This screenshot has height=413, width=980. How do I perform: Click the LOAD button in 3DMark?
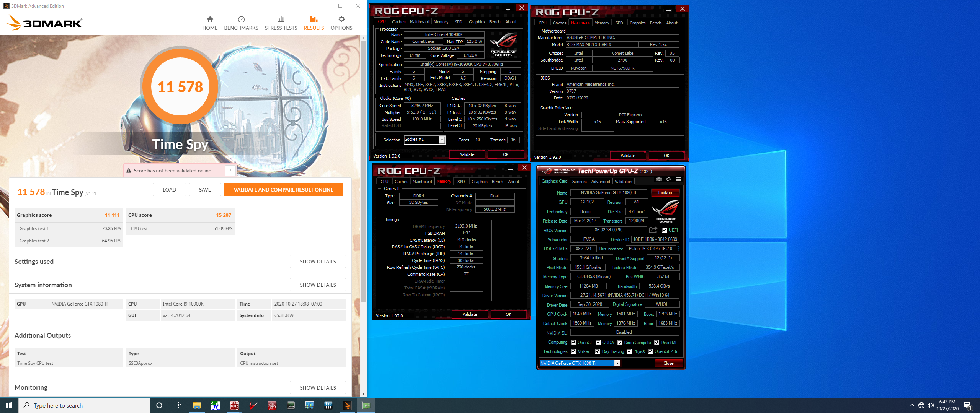[169, 190]
